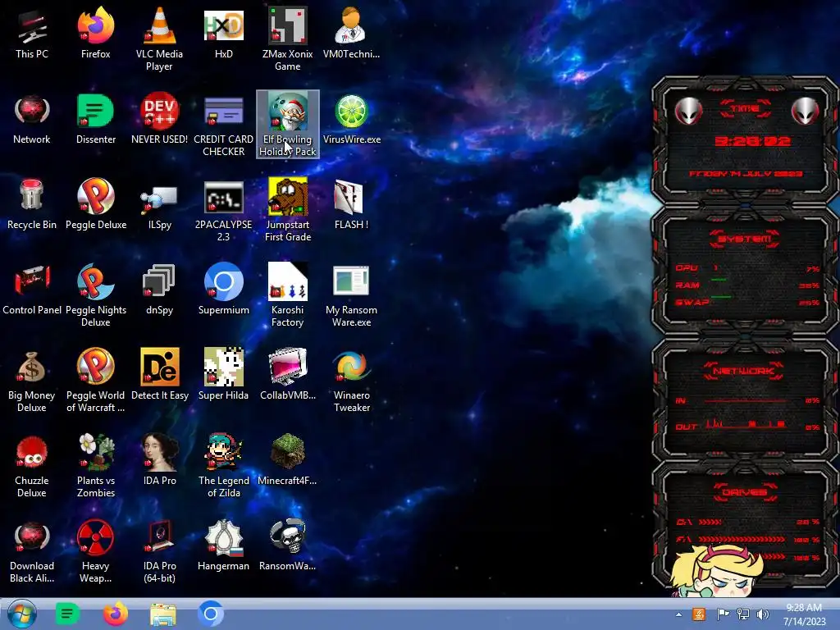Show hidden system tray icons arrow
The height and width of the screenshot is (630, 840).
click(678, 615)
